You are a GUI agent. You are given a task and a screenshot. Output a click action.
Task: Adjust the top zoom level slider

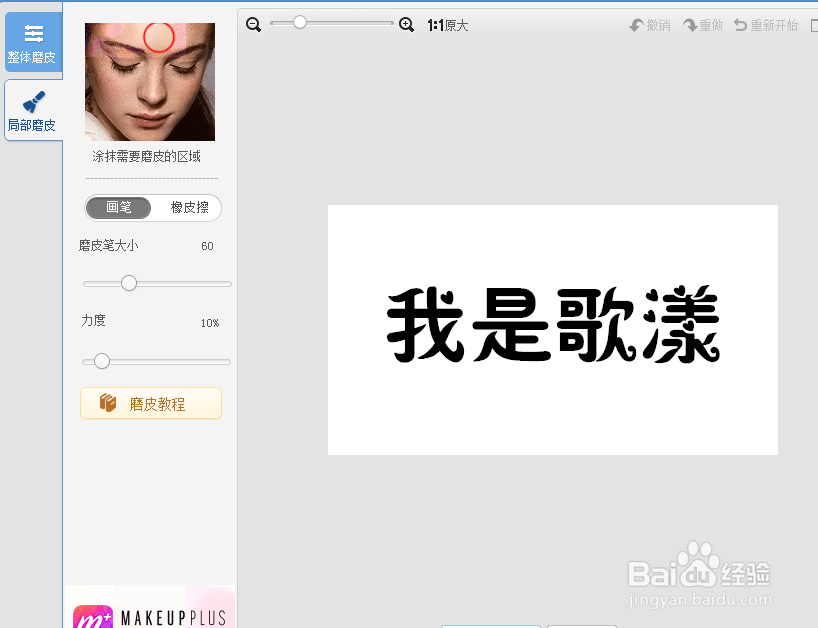pos(298,22)
